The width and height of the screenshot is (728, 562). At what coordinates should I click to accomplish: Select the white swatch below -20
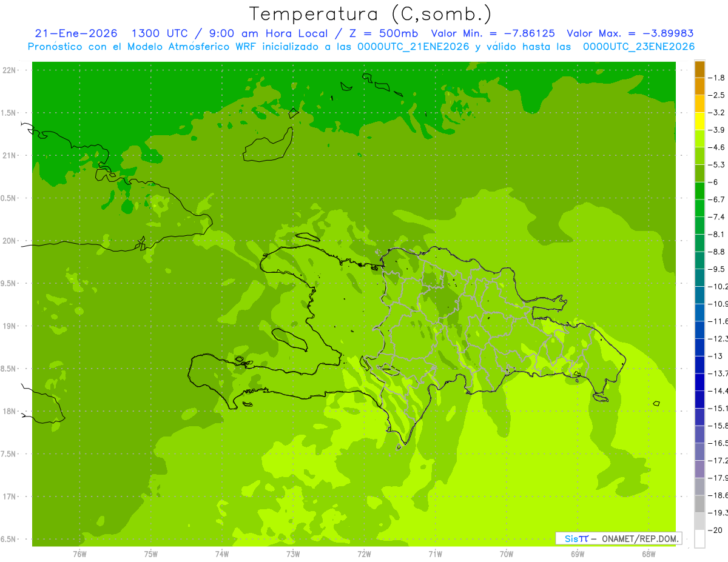pos(699,538)
